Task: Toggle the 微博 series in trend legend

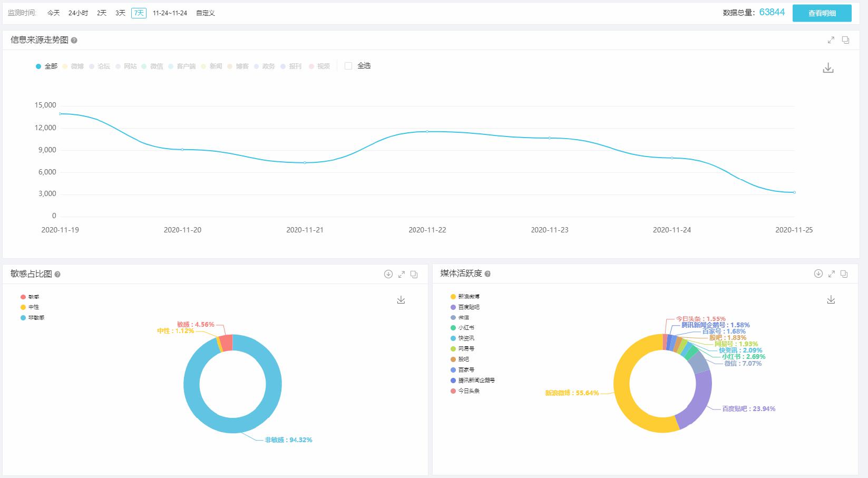Action: (x=73, y=66)
